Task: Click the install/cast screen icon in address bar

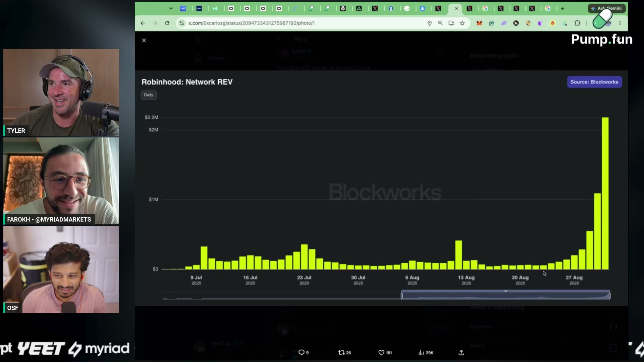Action: coord(451,23)
